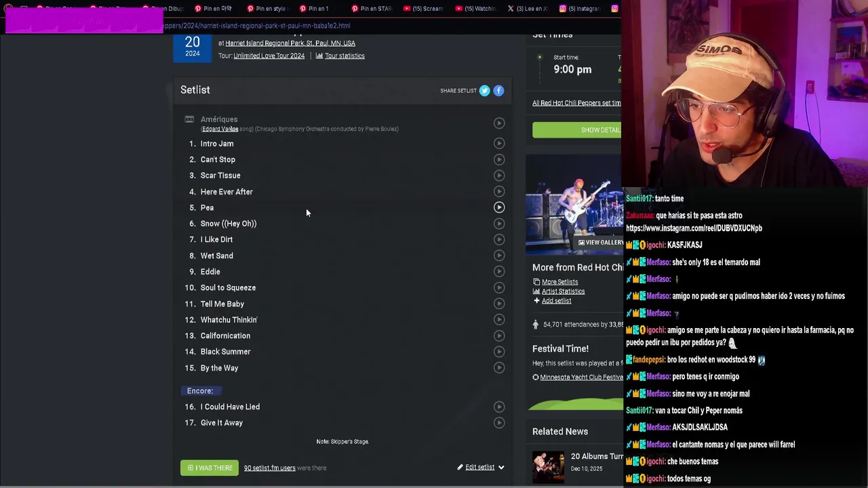868x488 pixels.
Task: Open Instagram reel link in chat
Action: (694, 228)
